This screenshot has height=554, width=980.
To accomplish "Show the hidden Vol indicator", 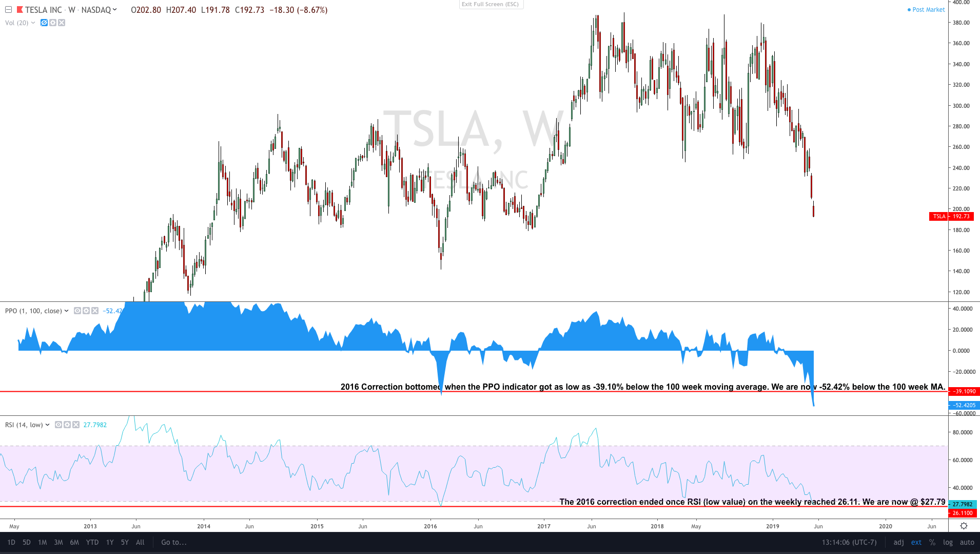I will 44,23.
